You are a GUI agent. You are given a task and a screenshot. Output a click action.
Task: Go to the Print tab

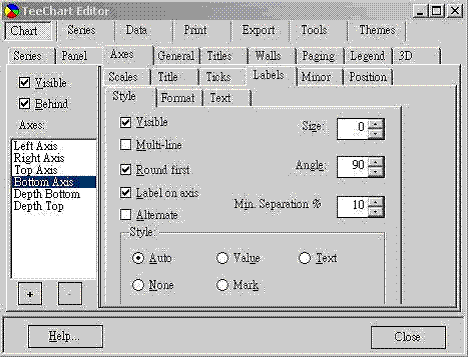coord(195,30)
